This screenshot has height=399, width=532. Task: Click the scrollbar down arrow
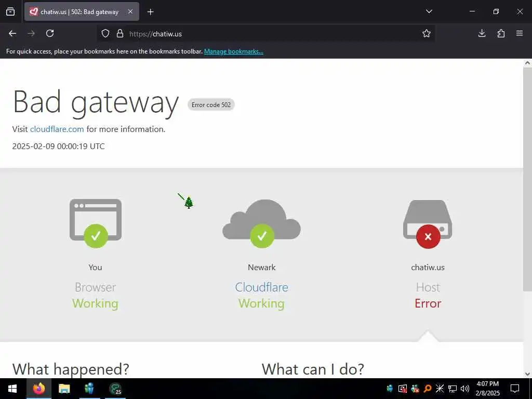click(x=527, y=374)
